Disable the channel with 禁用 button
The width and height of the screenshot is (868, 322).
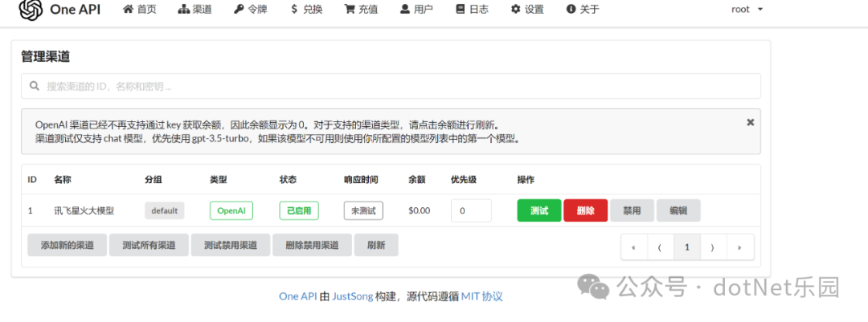point(633,211)
